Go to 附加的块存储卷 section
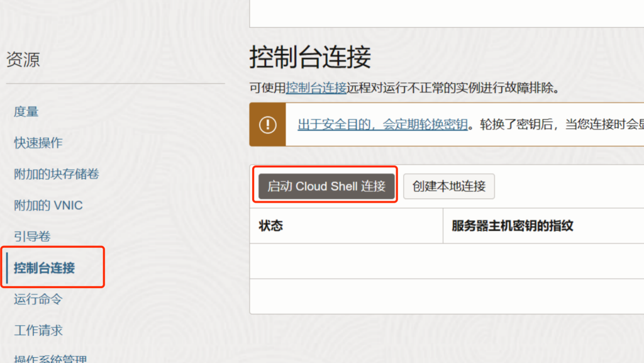Viewport: 644px width, 363px height. [x=57, y=174]
